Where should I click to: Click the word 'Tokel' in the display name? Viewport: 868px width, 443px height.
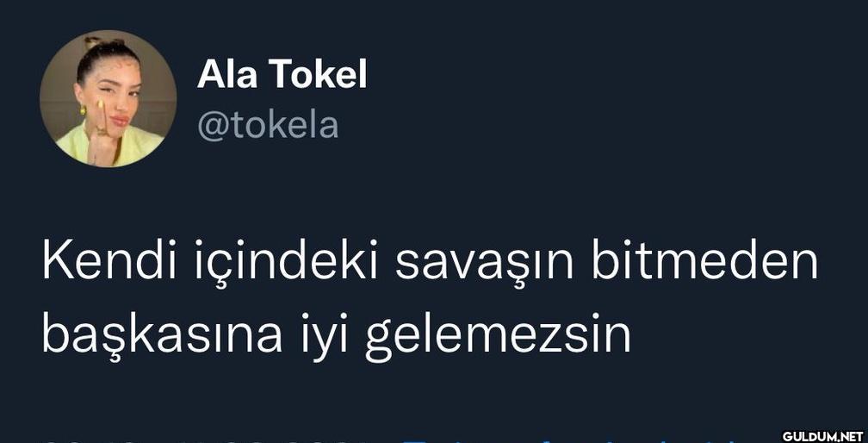[x=318, y=75]
